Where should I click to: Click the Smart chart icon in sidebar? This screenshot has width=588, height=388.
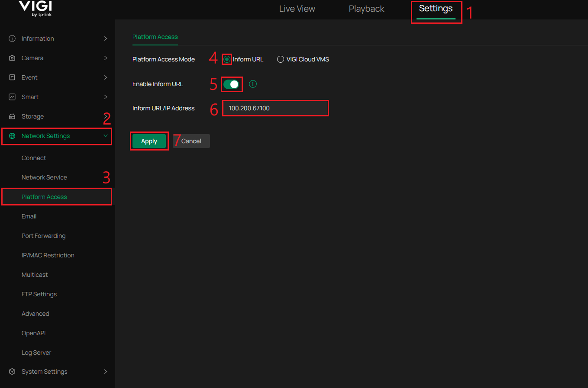[x=12, y=97]
